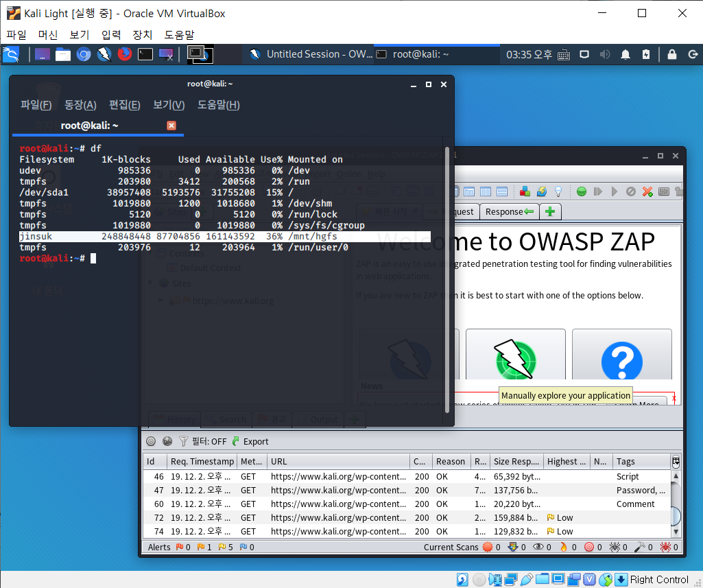Show desktop using the purple panel icon
Viewport: 703px width, 588px height.
pyautogui.click(x=42, y=55)
